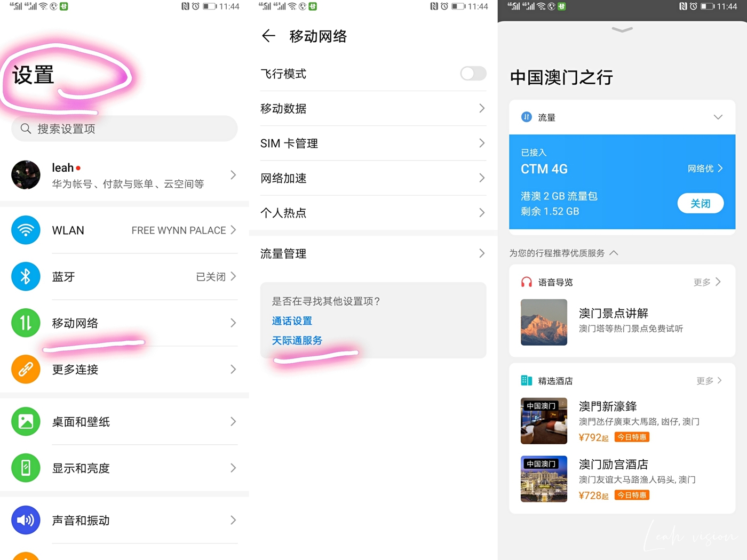Open 流量管理 settings
The width and height of the screenshot is (747, 560).
tap(372, 253)
